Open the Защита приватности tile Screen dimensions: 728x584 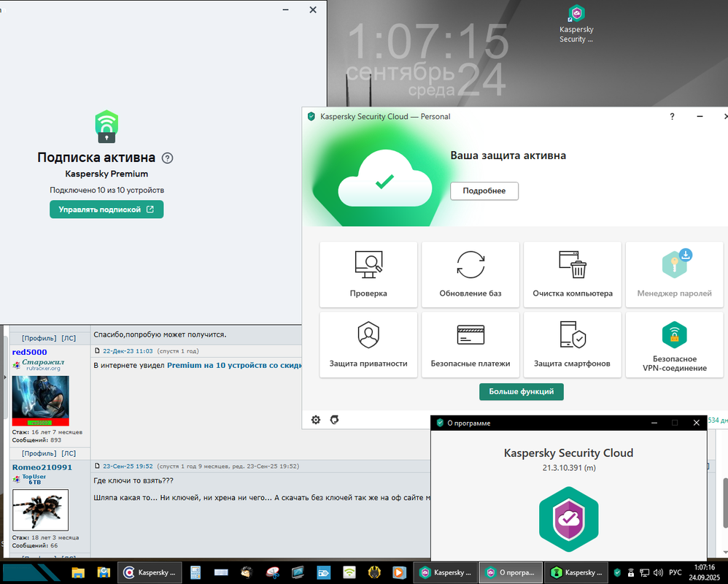pos(368,345)
